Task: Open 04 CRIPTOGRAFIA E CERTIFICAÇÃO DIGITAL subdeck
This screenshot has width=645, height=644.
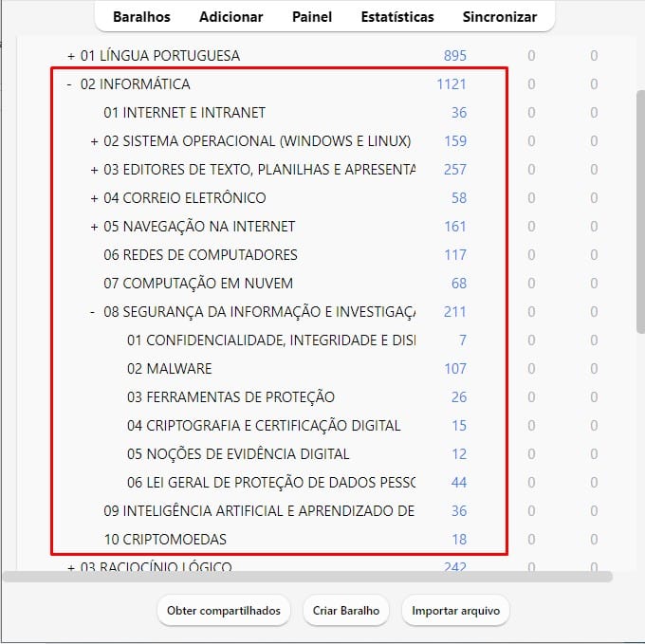Action: pos(264,425)
